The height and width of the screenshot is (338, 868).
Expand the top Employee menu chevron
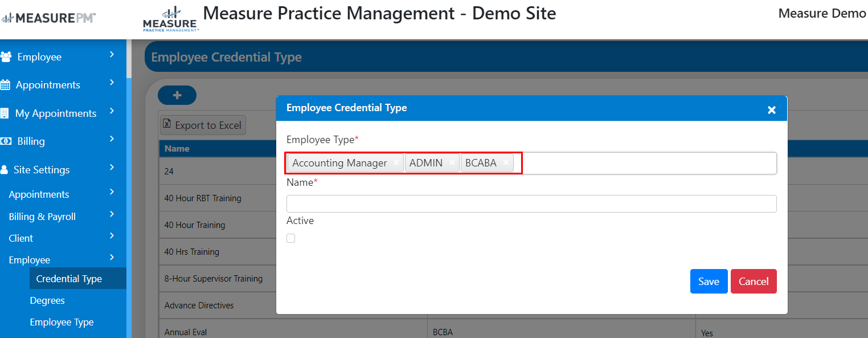tap(112, 55)
